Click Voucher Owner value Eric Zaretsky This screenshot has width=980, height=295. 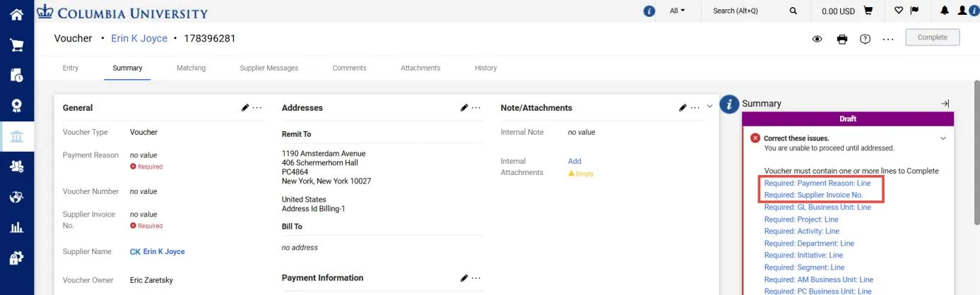[x=151, y=280]
